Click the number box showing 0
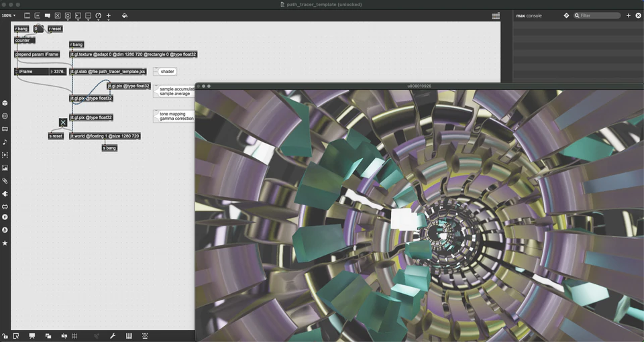The height and width of the screenshot is (342, 644). tap(38, 29)
